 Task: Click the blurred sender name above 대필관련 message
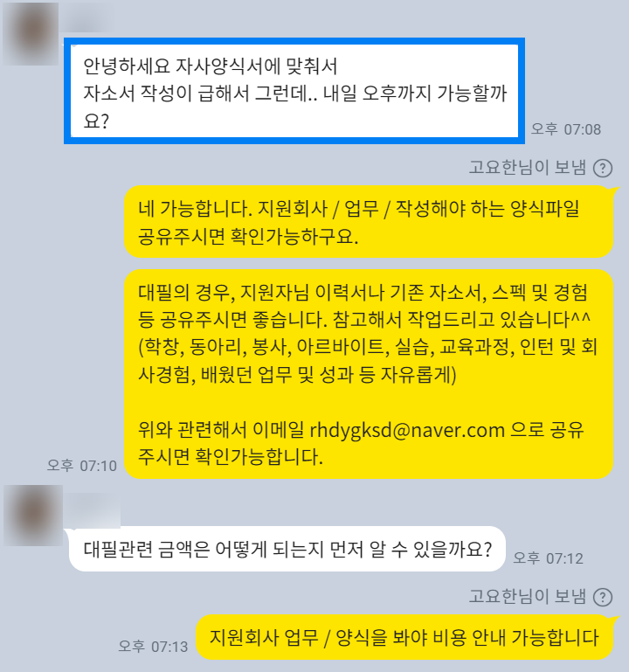(x=92, y=510)
